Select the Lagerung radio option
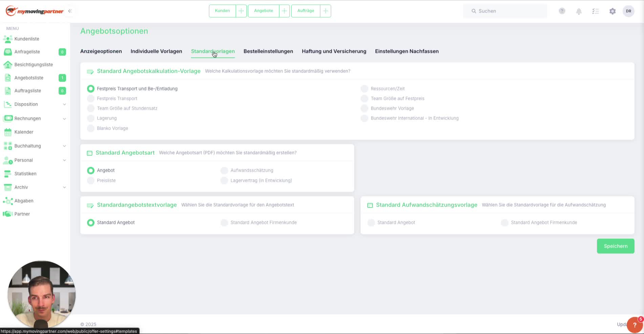This screenshot has width=644, height=334. click(x=91, y=118)
